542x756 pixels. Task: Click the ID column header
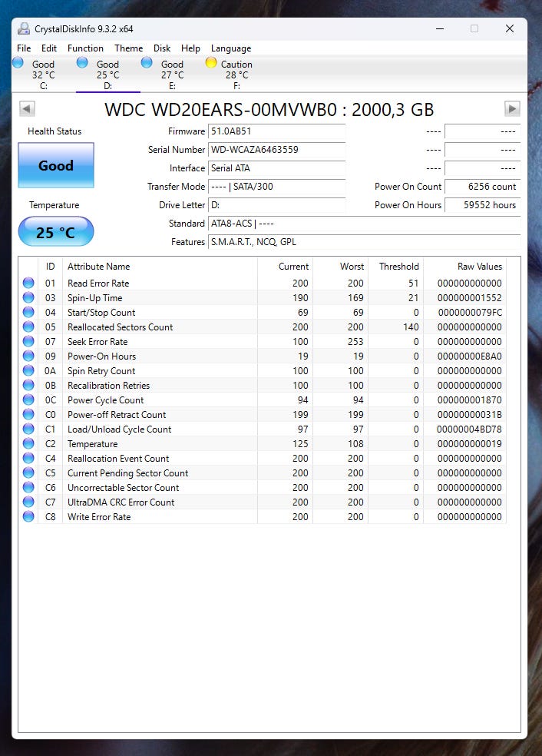pos(50,266)
